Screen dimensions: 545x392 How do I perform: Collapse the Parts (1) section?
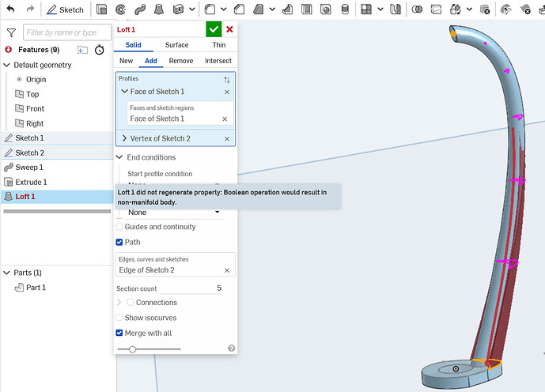pos(6,273)
